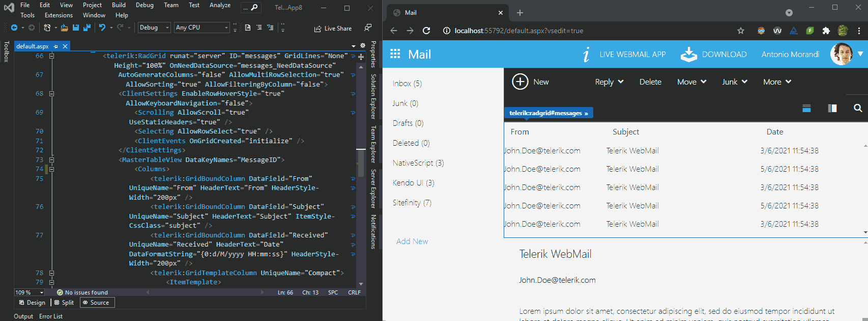Click the Delete button in mail toolbar
Screen dimensions: 868x321
(650, 82)
